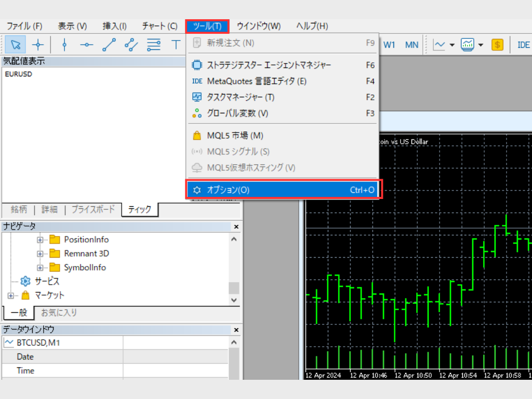Screen dimensions: 532x399
Task: Open the チャート (C) menu
Action: click(x=160, y=26)
